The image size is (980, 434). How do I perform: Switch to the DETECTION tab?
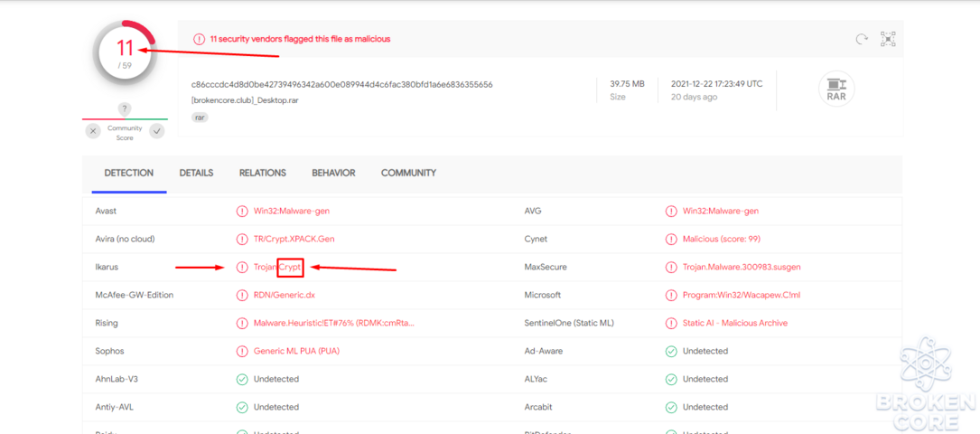coord(129,174)
